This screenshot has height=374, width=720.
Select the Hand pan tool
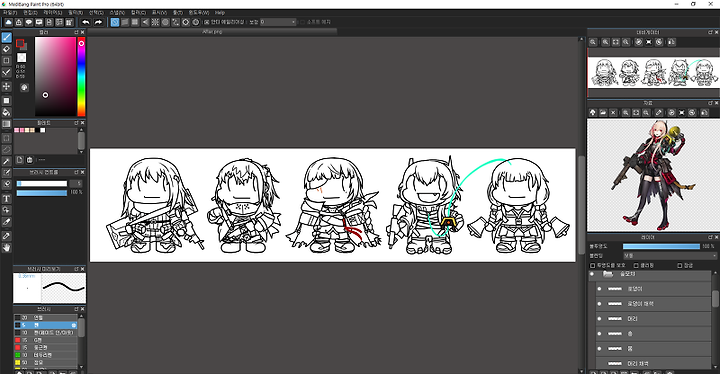point(6,248)
